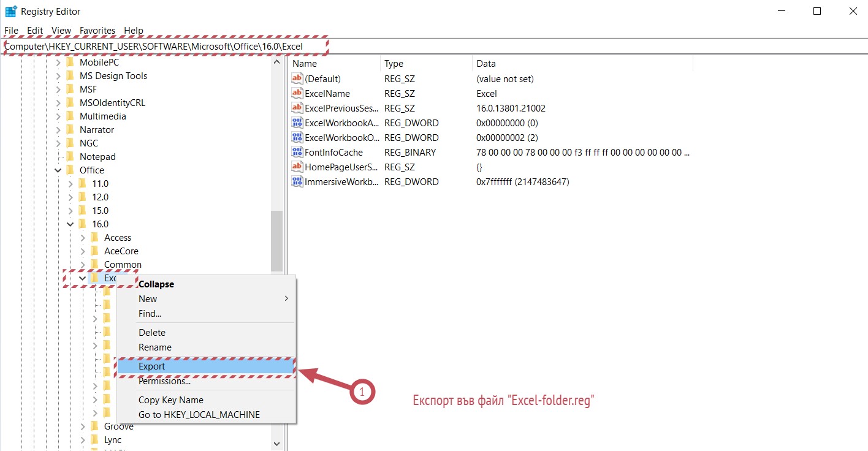Click the Multimedia folder icon
Viewport: 868px width, 451px height.
(70, 116)
